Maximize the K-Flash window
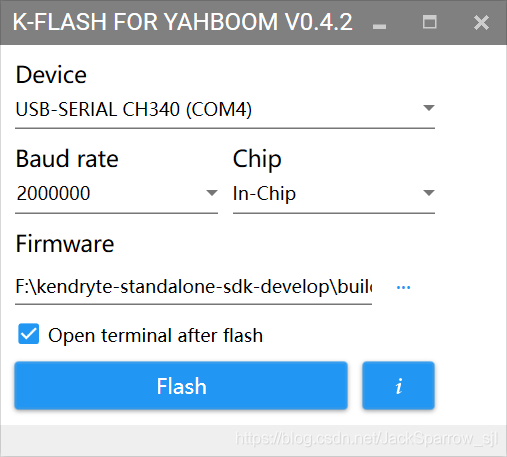This screenshot has height=457, width=507. click(429, 22)
